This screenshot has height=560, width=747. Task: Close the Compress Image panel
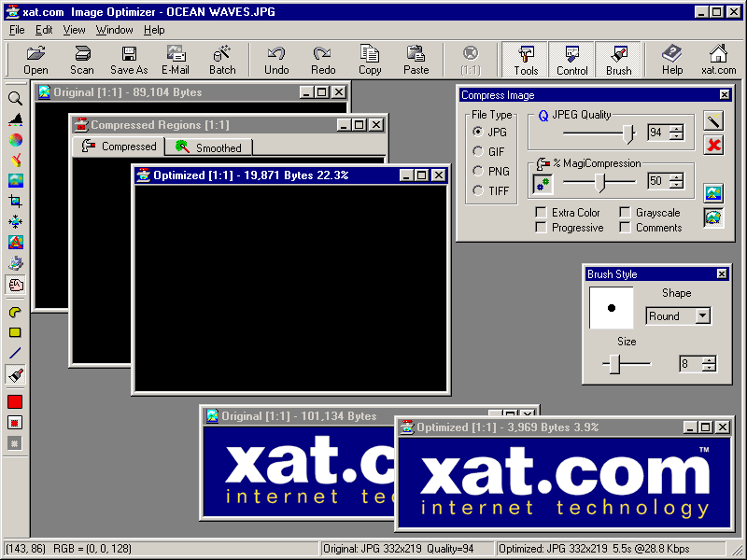(x=725, y=95)
